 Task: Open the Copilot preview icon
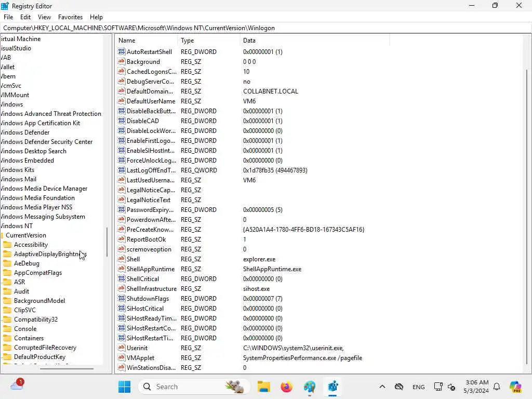(x=515, y=387)
